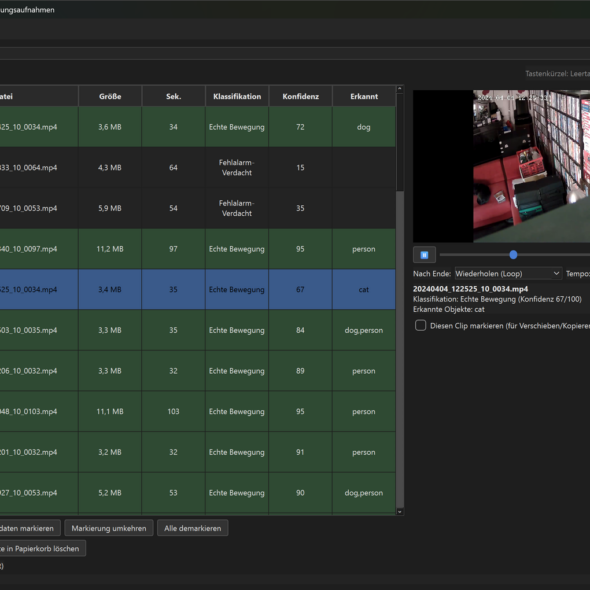Click the '5,9 MB' size cell
The width and height of the screenshot is (590, 590).
coord(110,208)
